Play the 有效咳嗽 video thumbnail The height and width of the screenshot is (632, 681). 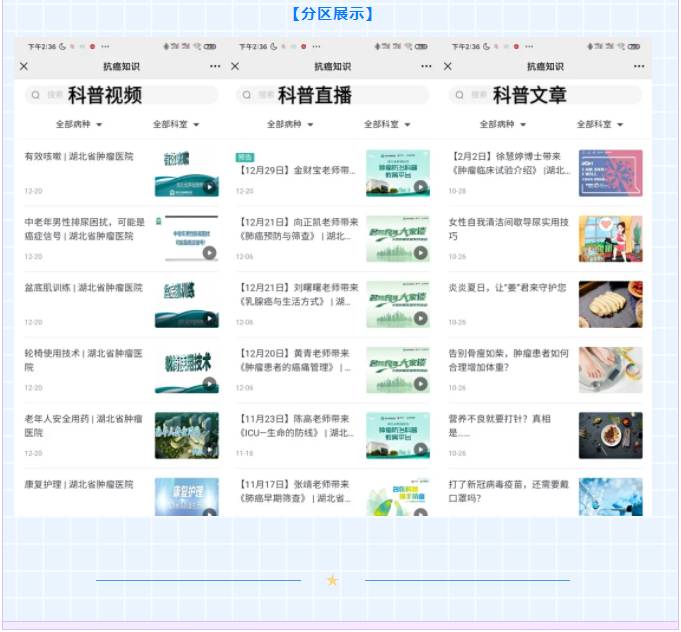187,173
